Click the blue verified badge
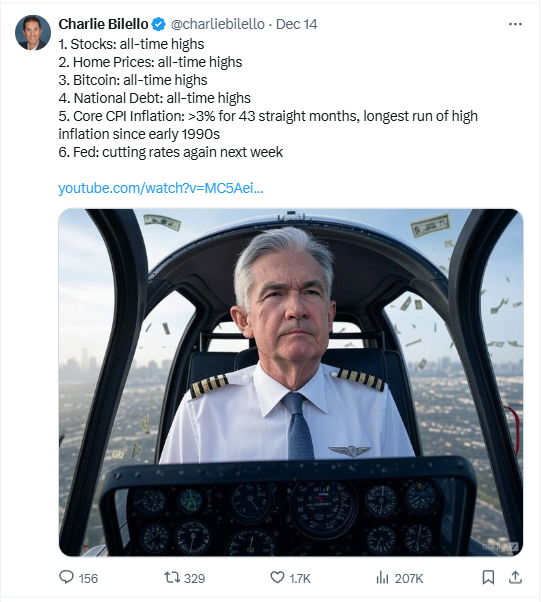541x602 pixels. tap(158, 24)
